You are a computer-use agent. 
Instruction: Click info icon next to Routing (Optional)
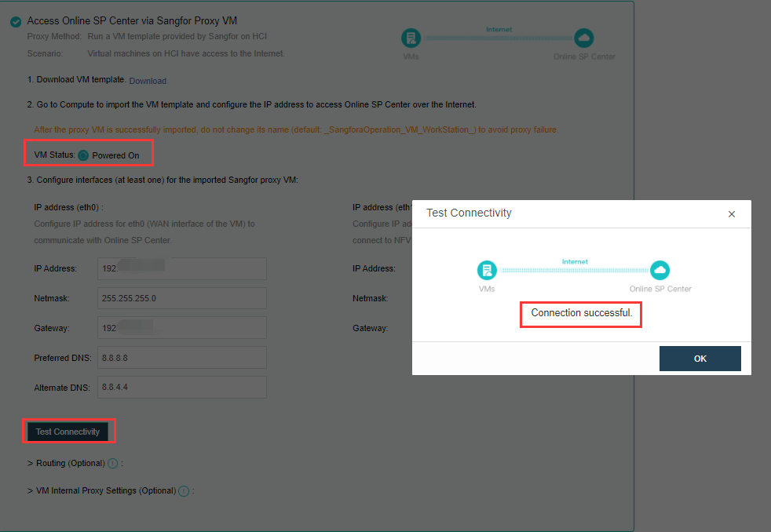tap(112, 463)
